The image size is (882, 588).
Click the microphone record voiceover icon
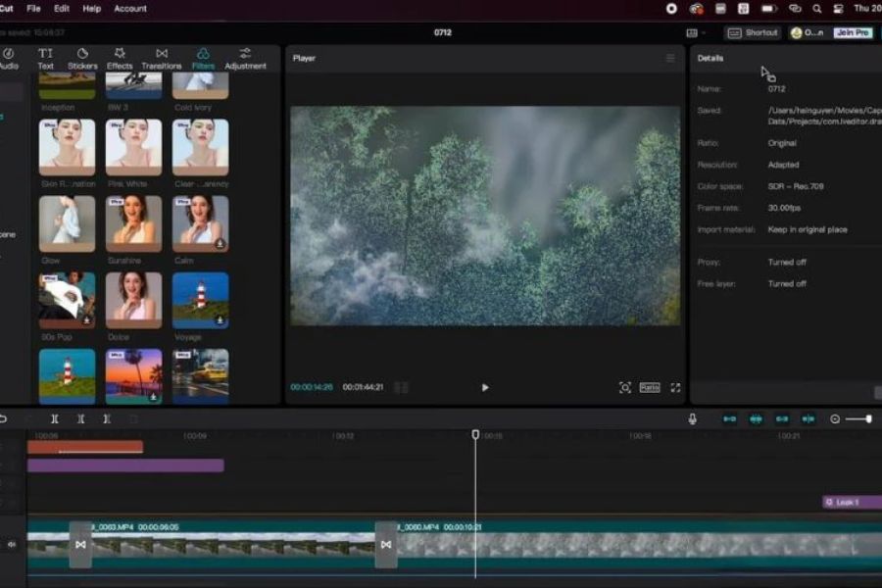pos(693,418)
